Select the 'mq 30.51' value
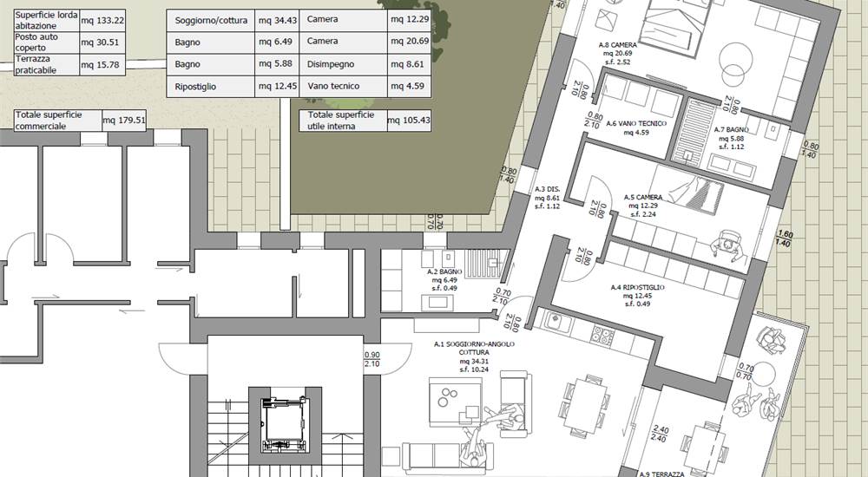 (x=102, y=42)
